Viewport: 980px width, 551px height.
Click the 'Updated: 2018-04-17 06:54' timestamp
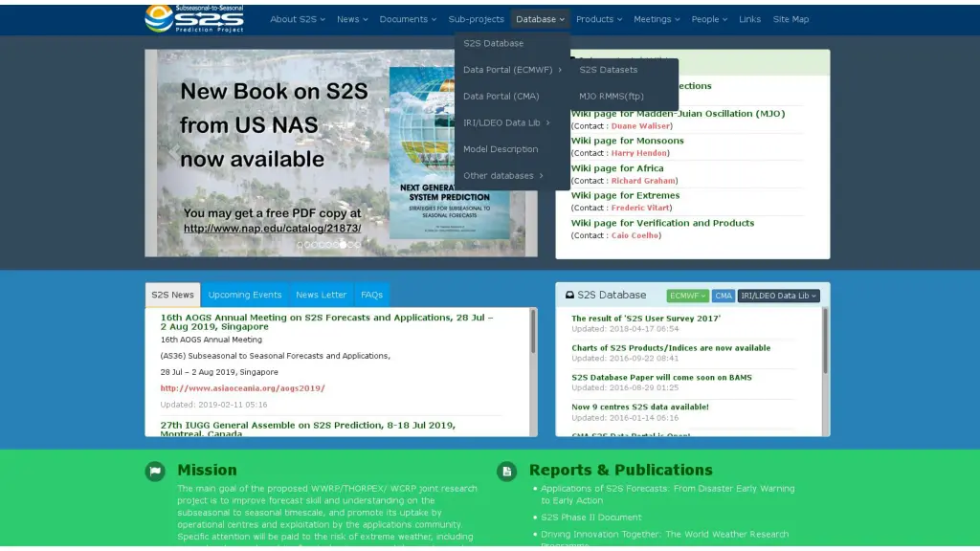pyautogui.click(x=625, y=329)
